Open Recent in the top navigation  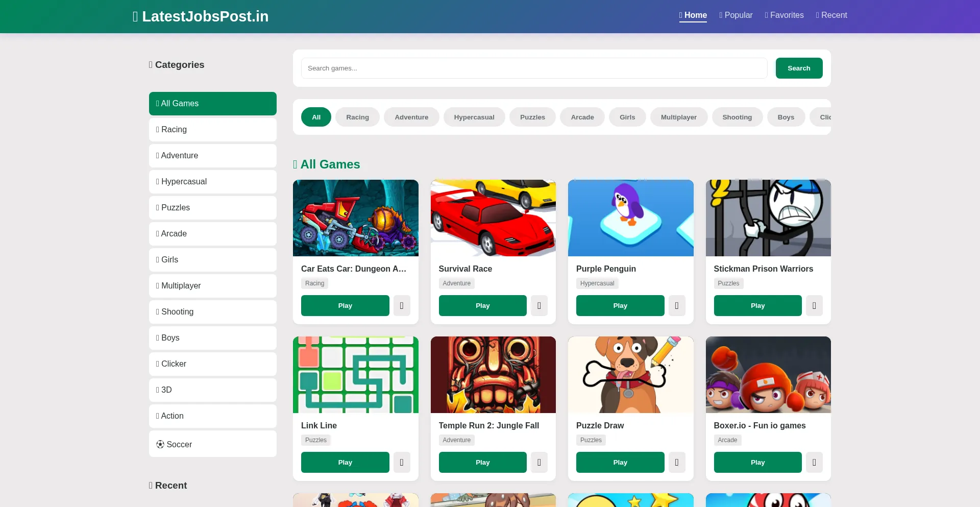click(831, 15)
